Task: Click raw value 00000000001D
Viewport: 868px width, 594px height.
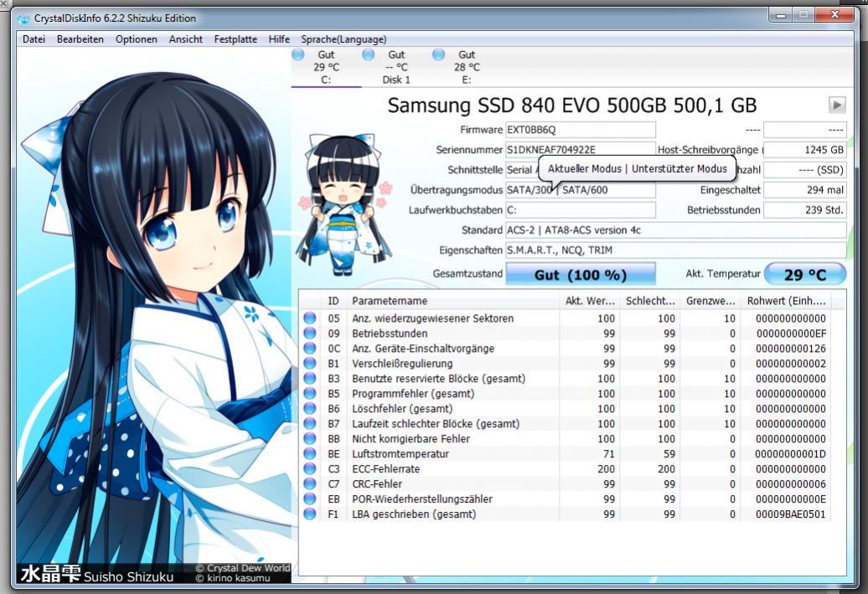Action: [791, 453]
